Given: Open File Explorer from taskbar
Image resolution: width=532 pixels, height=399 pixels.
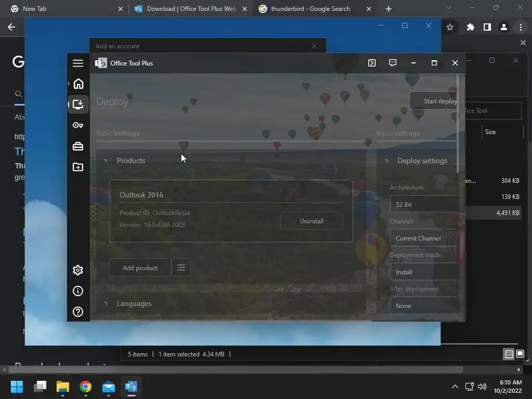Looking at the screenshot, I should pyautogui.click(x=63, y=387).
